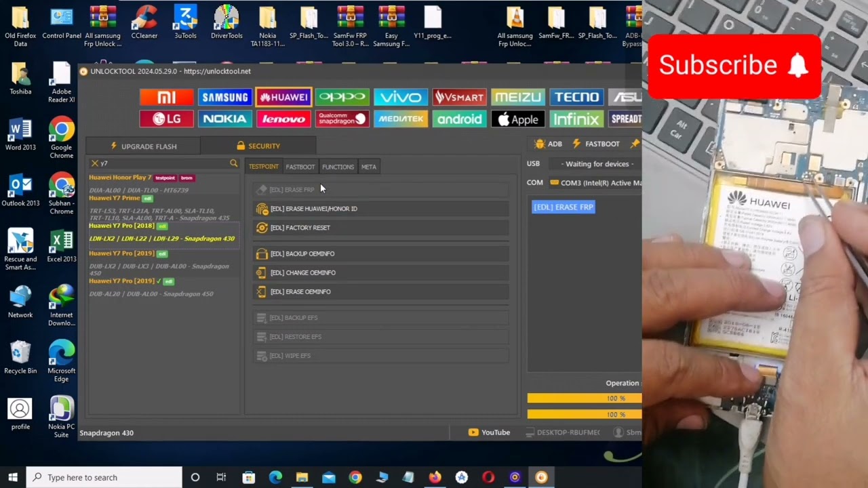Open the COM3 port selection dropdown

coord(597,182)
